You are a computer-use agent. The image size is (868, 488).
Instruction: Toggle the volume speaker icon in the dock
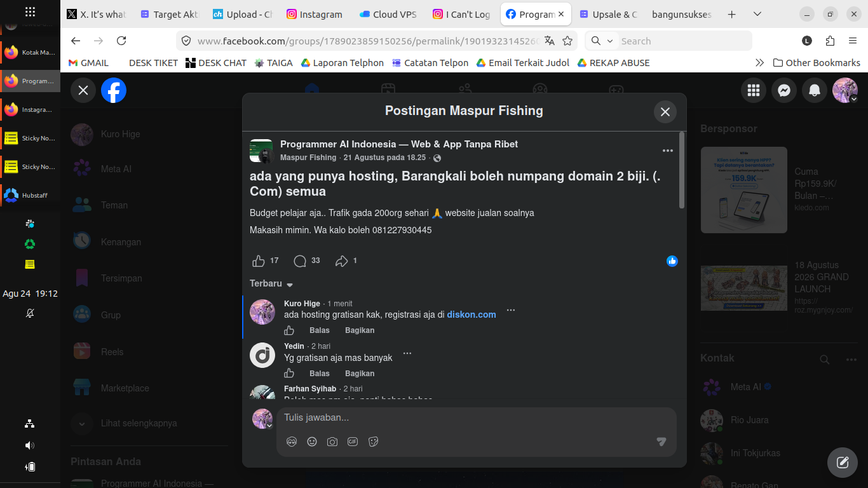pos(30,445)
